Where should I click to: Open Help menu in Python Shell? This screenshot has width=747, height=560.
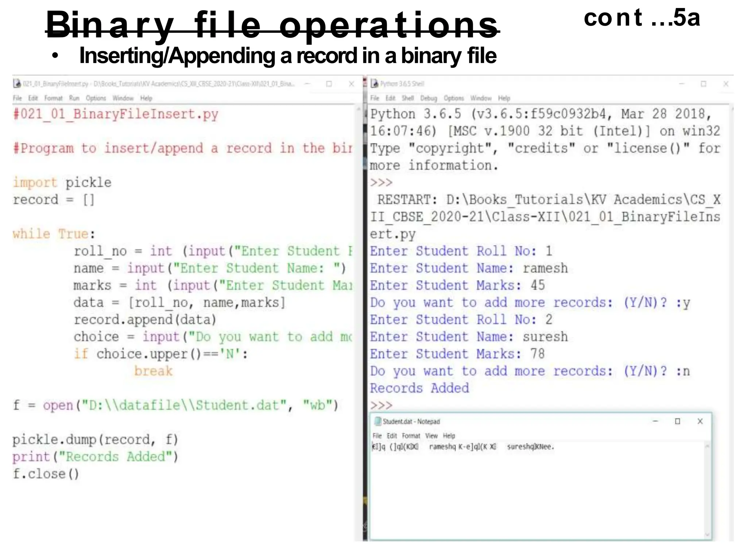pyautogui.click(x=504, y=98)
